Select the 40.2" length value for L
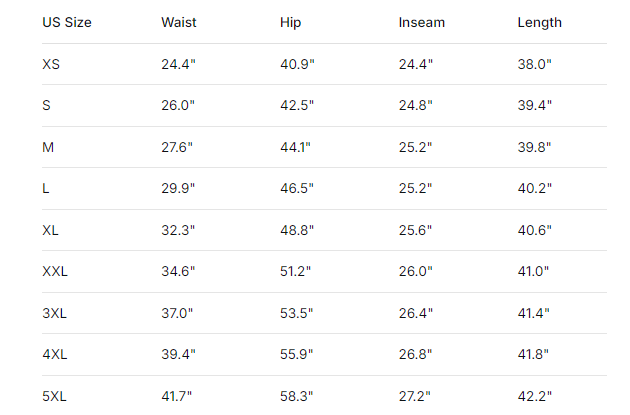Viewport: 630px width, 415px height. pos(534,188)
